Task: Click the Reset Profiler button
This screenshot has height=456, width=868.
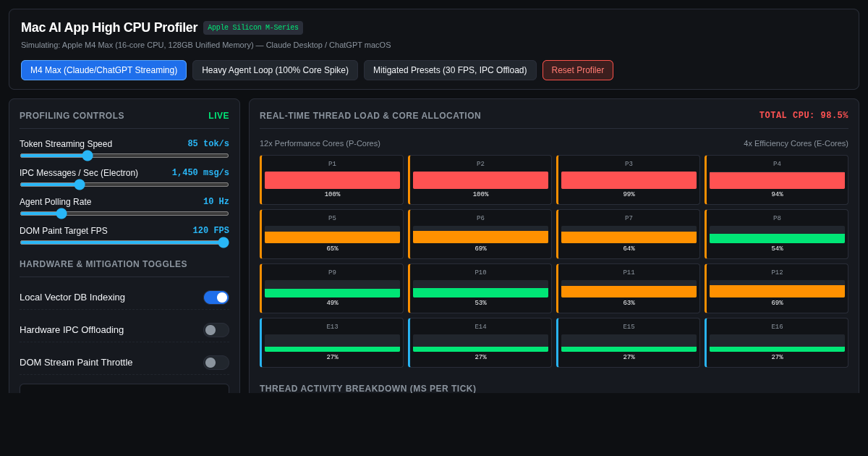Action: point(578,70)
